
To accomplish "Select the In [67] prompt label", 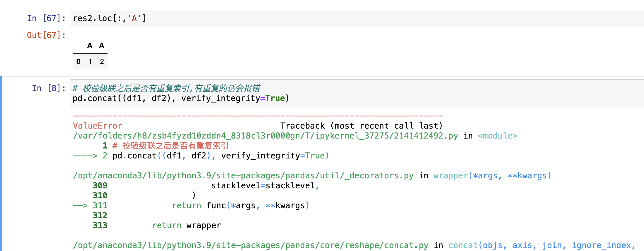I will tap(46, 18).
